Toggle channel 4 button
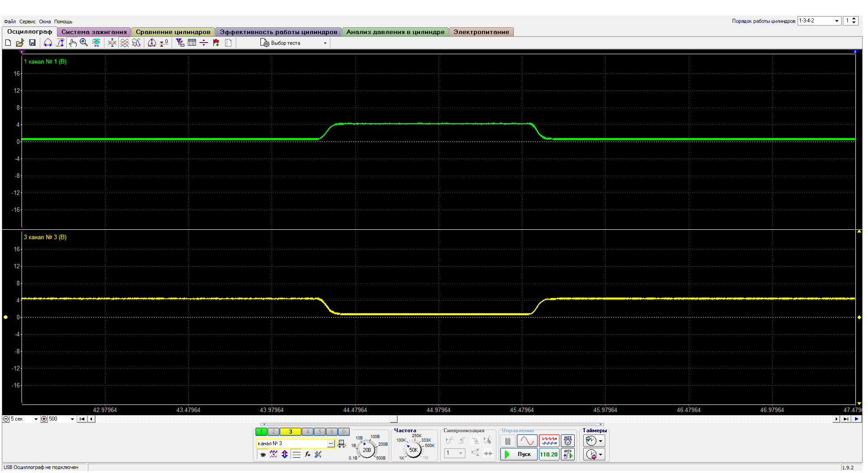868x473 pixels. pos(308,432)
